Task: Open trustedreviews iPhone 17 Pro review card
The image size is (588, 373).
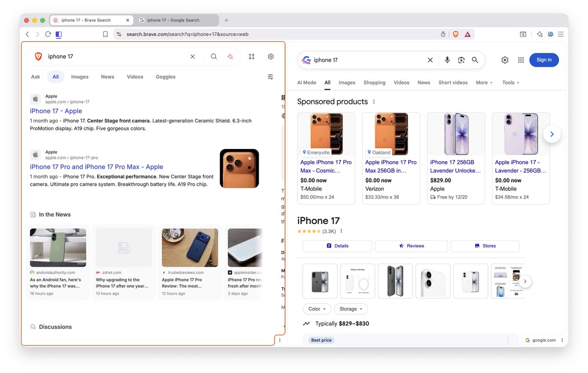Action: [190, 262]
